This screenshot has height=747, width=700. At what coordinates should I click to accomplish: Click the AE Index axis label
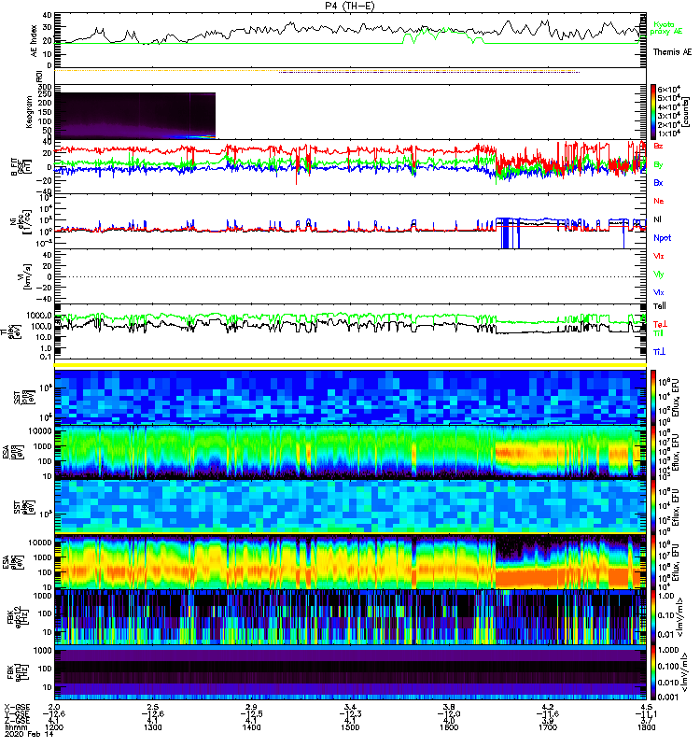(x=35, y=40)
